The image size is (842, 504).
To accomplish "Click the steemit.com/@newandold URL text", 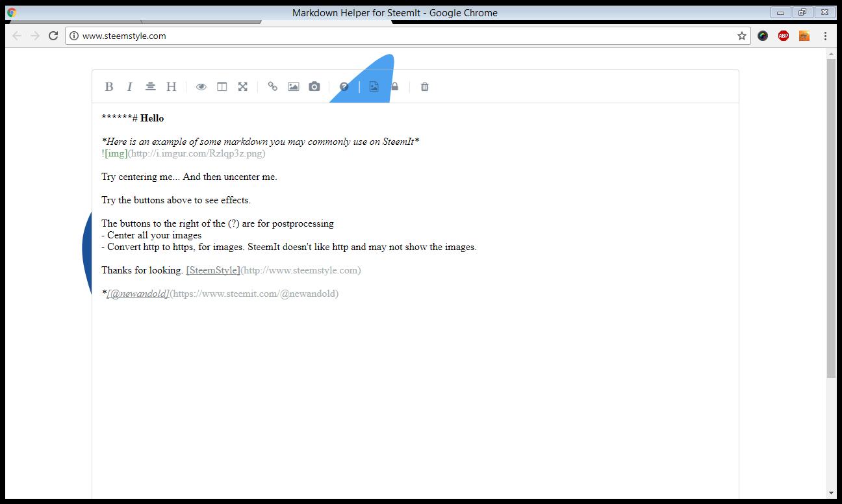I will tap(254, 294).
